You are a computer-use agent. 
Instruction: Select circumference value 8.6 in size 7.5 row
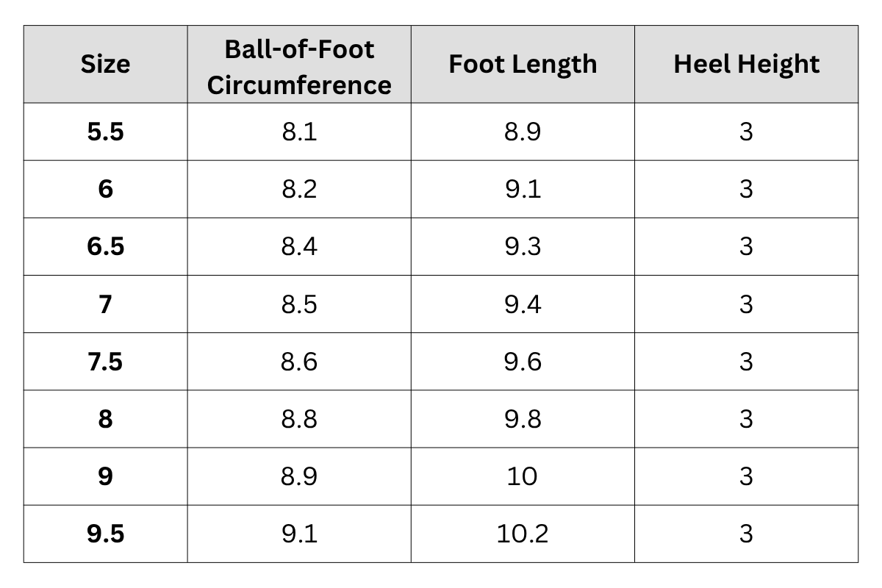(x=299, y=362)
